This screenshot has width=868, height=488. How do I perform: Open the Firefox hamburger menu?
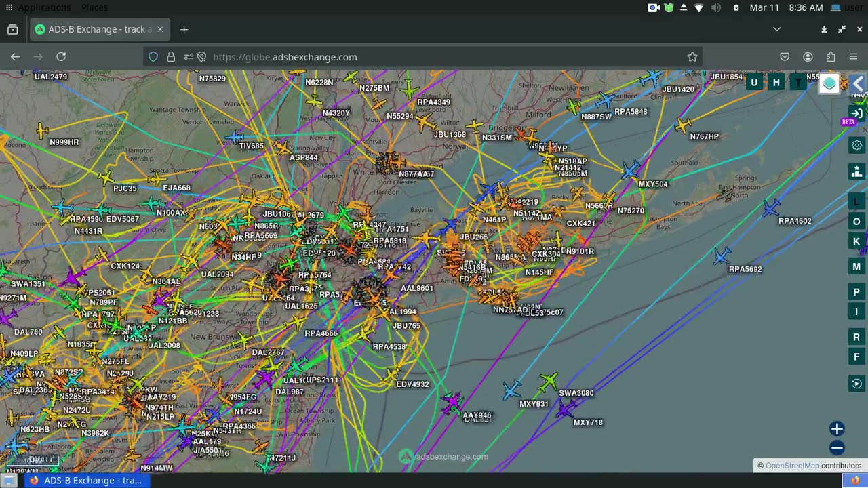pos(853,57)
